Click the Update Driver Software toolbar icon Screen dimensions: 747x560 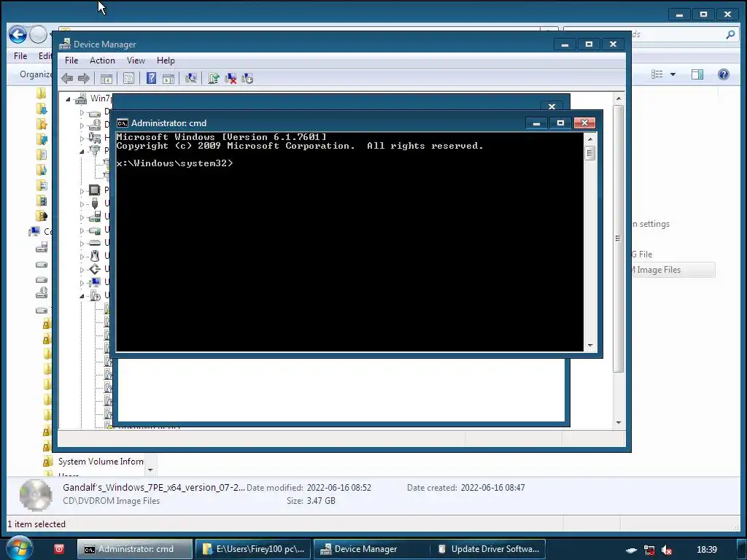coord(214,79)
